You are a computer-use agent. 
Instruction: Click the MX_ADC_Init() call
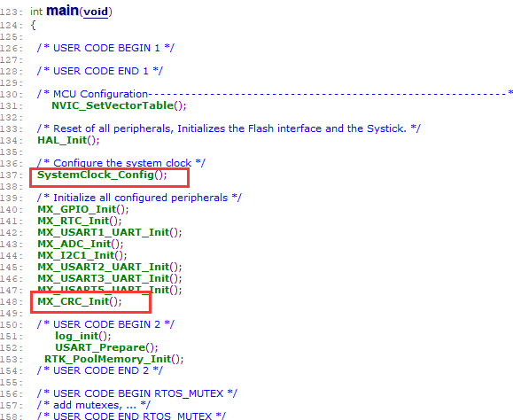tap(81, 244)
